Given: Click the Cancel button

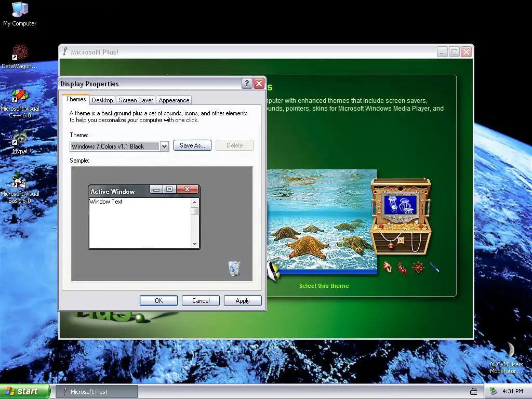Looking at the screenshot, I should (201, 301).
